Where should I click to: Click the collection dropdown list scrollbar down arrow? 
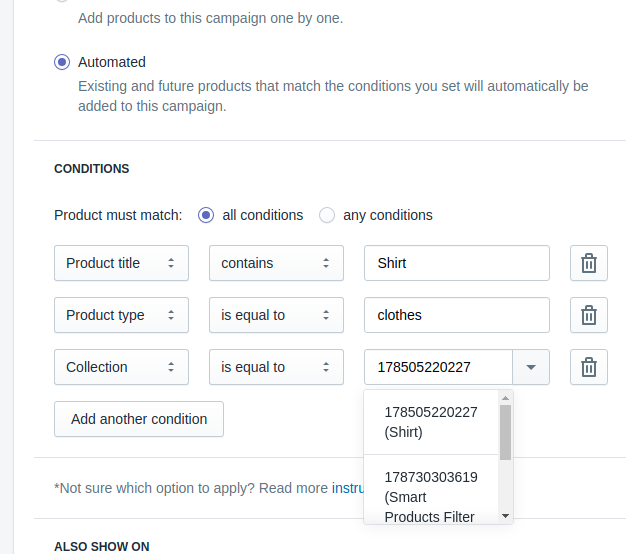click(x=505, y=516)
